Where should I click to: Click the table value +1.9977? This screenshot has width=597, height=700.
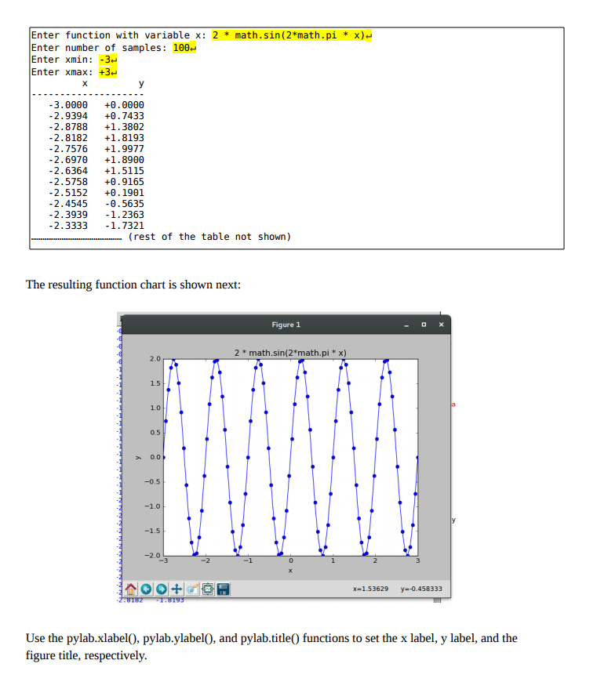[124, 149]
